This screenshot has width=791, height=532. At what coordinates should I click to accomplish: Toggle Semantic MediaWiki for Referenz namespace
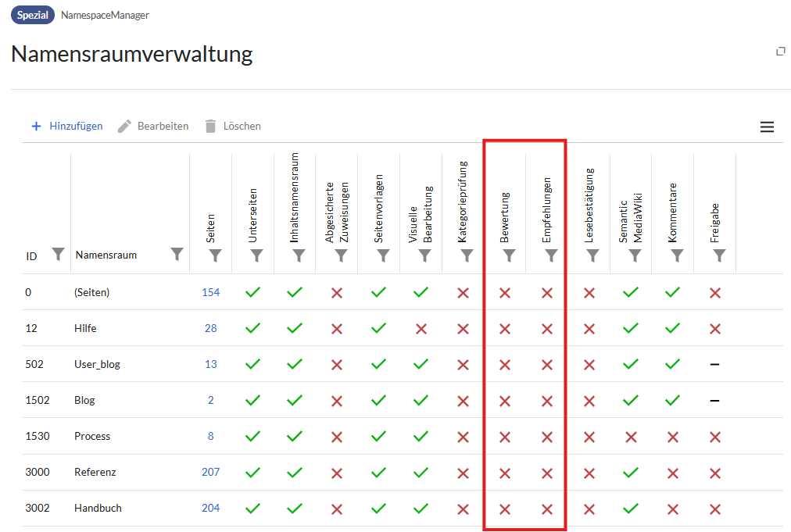pos(631,472)
